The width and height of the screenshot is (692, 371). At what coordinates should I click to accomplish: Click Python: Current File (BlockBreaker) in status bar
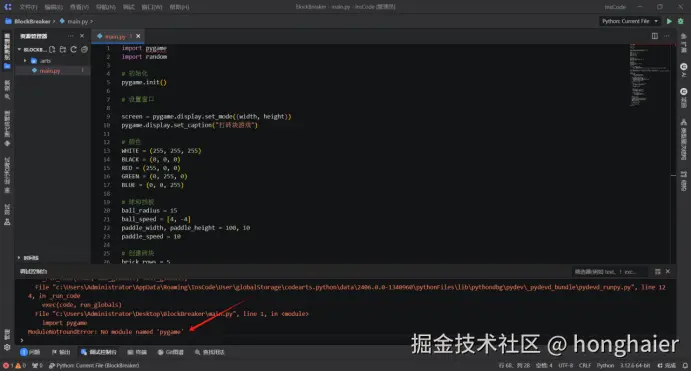pyautogui.click(x=94, y=366)
